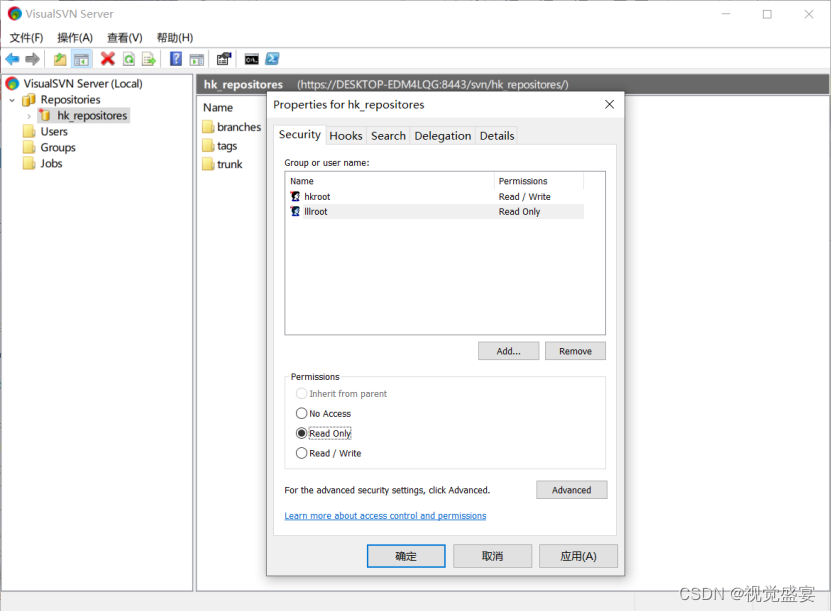
Task: Click the 取消 button
Action: [492, 556]
